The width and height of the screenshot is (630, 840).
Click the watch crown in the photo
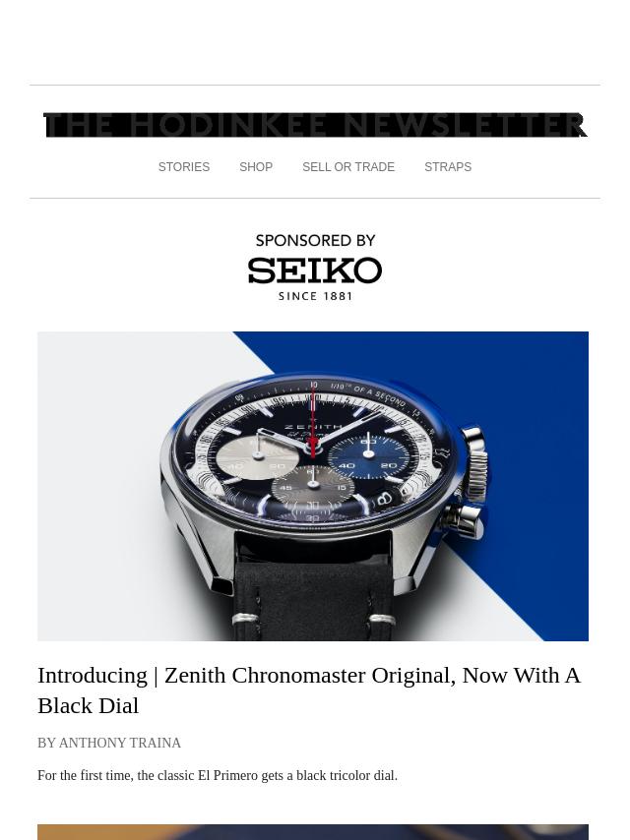475,469
